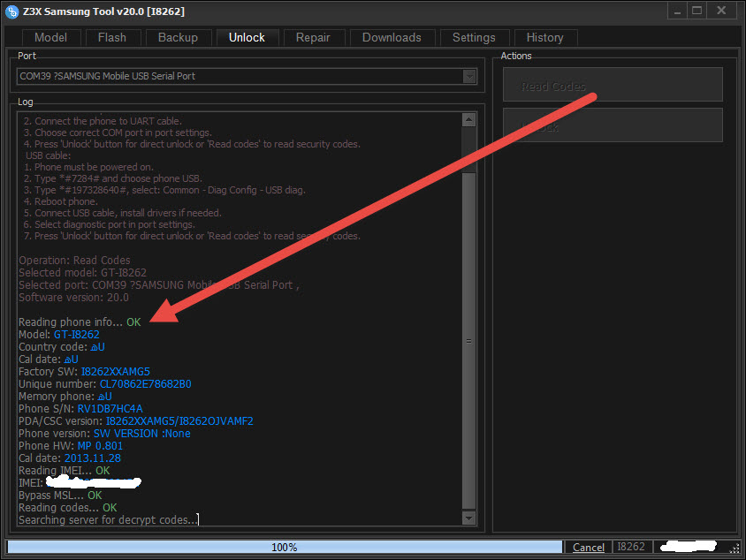Click the 'Selected model: GT-I8262' line

tap(82, 273)
